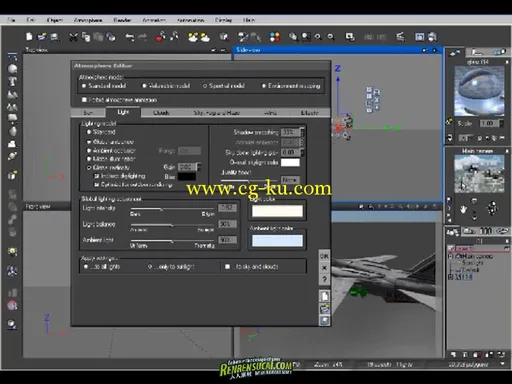Click the colored spheres icon in toolbar

275,37
